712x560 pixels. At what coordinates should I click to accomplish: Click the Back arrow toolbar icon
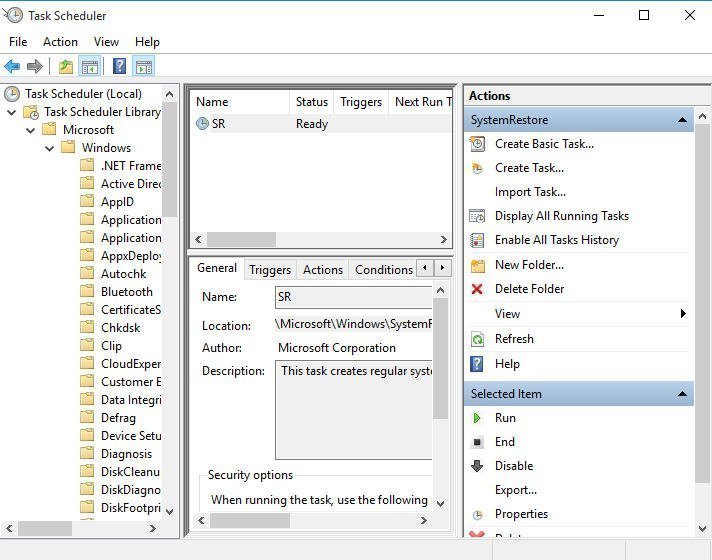click(x=12, y=67)
